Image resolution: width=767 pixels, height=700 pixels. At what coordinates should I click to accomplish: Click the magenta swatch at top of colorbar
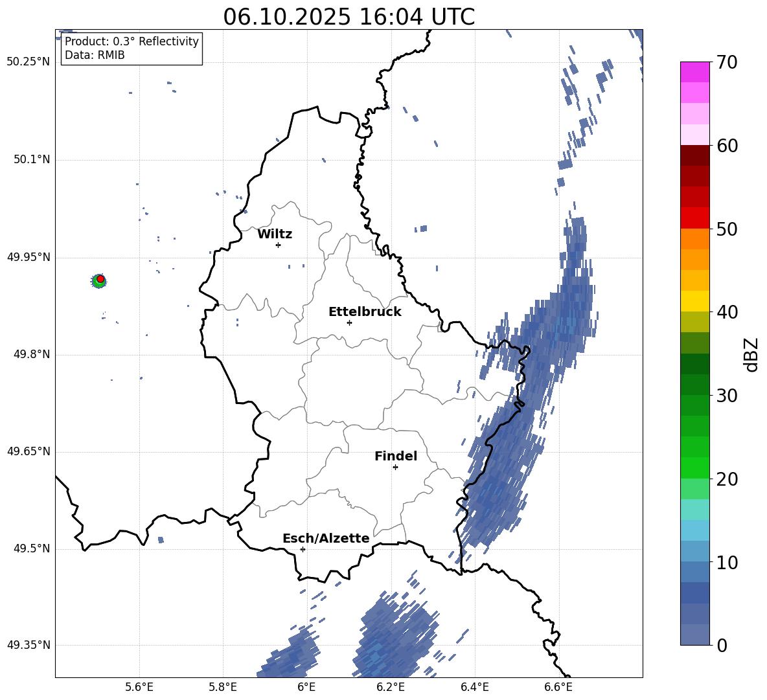[x=694, y=73]
